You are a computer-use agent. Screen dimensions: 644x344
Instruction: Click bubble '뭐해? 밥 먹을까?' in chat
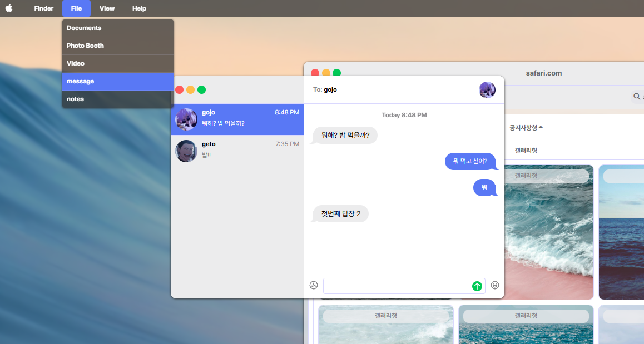345,135
